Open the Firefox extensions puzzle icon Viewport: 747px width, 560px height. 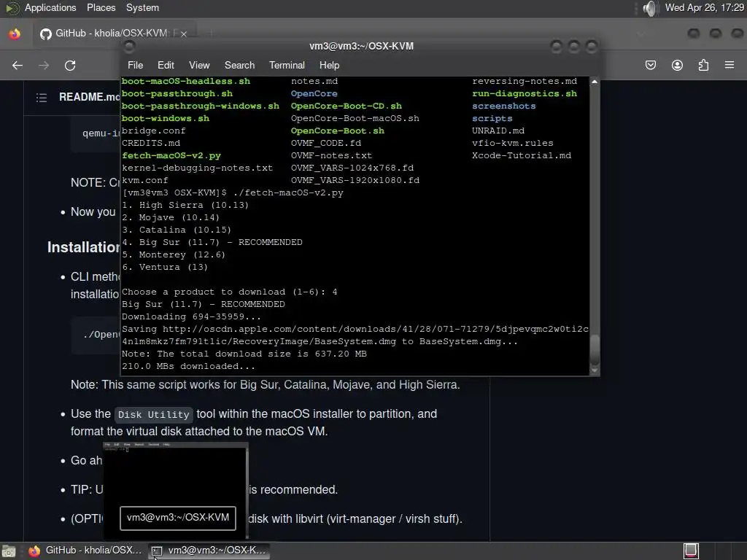coord(703,65)
